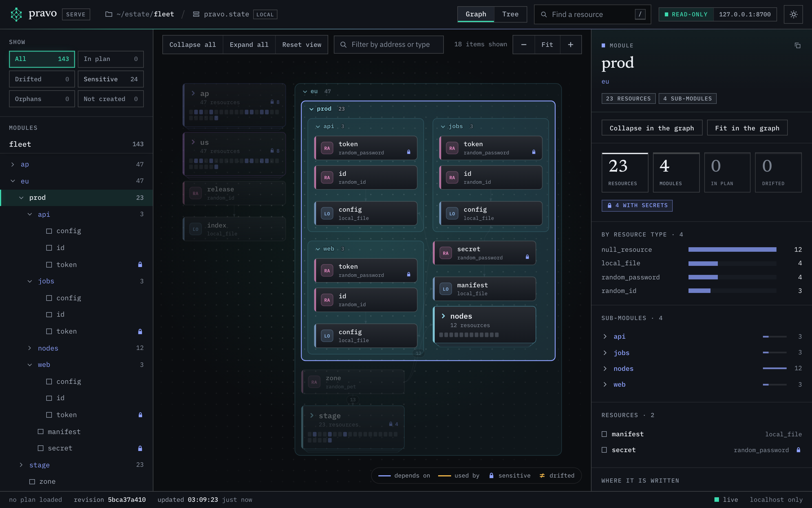This screenshot has width=812, height=508.
Task: Expand the nodes module in sidebar tree
Action: (x=30, y=348)
